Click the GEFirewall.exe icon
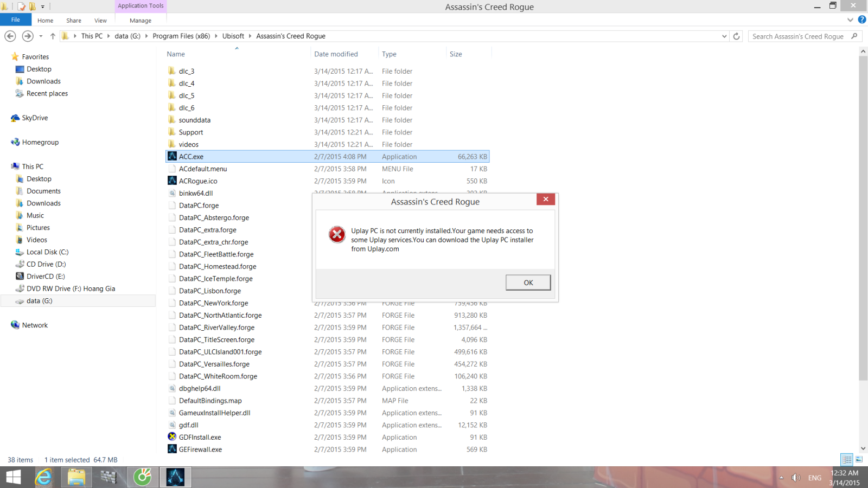868x488 pixels. [172, 449]
